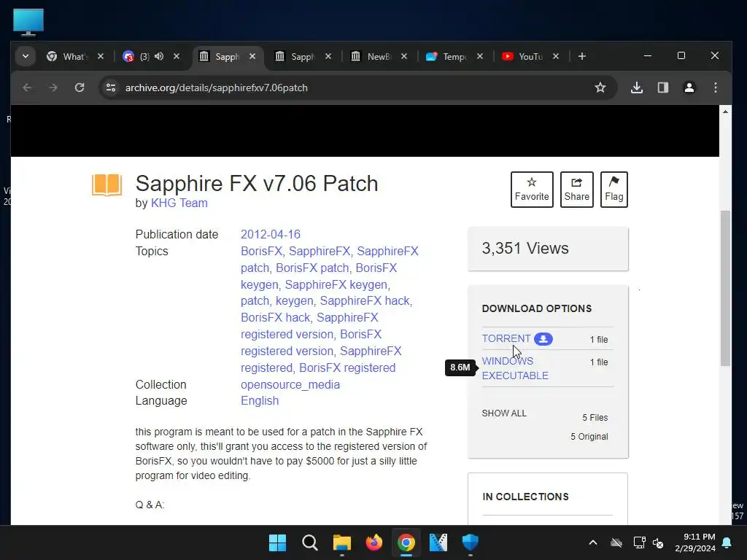View site information icon in address bar

click(x=111, y=87)
